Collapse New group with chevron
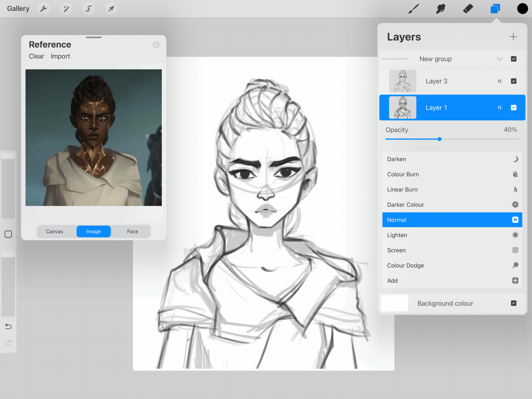The image size is (532, 399). tap(500, 59)
